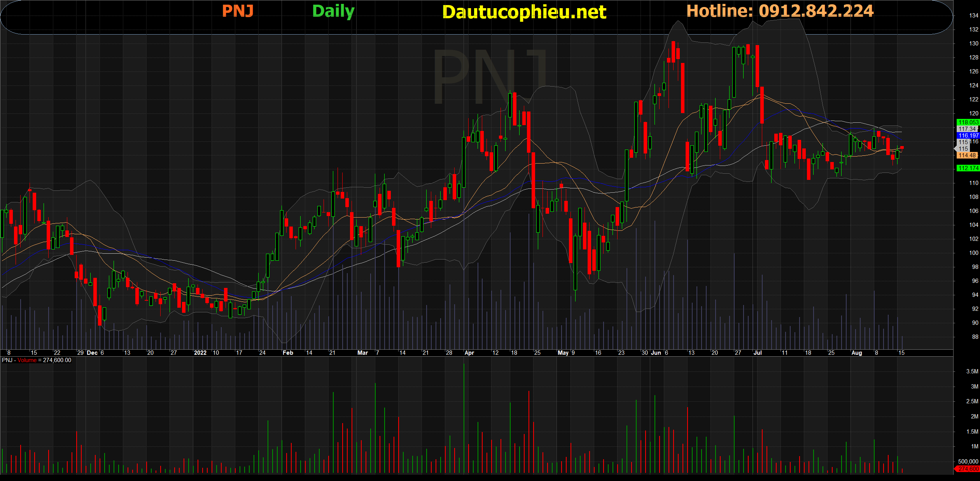980x481 pixels.
Task: Click the gray last-price arrow marker 115
Action: tap(962, 149)
